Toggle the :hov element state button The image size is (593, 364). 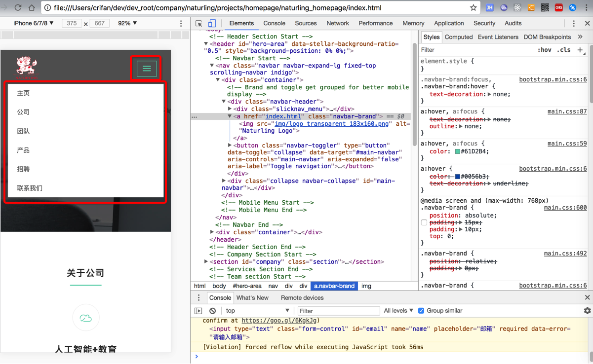(544, 50)
